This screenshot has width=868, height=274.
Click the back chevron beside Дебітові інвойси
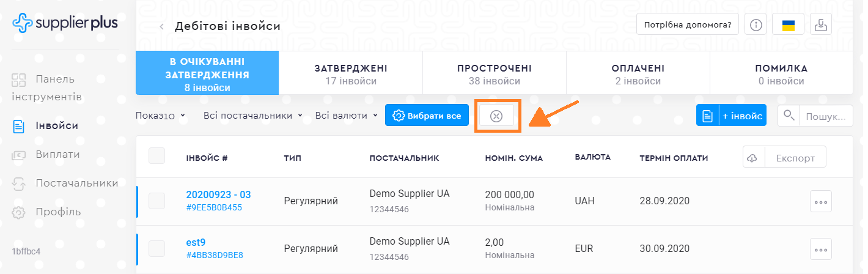click(162, 26)
